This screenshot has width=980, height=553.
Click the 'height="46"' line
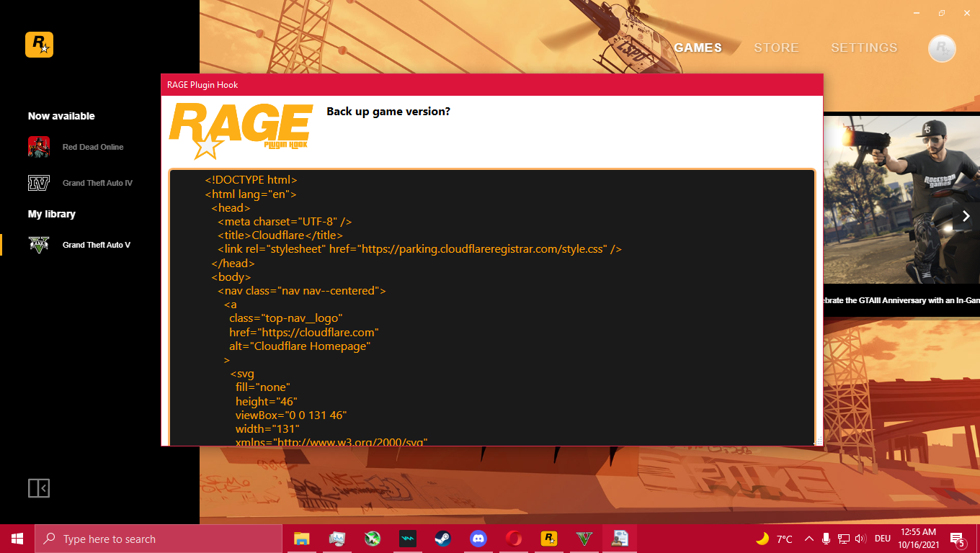tap(267, 402)
